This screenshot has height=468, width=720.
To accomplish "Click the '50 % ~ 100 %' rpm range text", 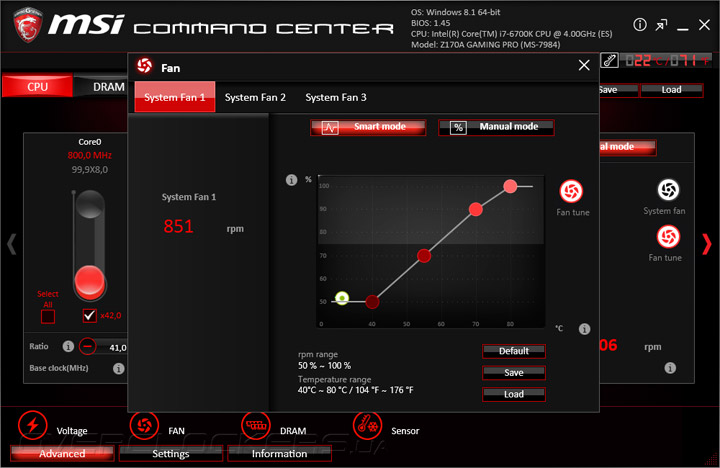I will pos(325,366).
